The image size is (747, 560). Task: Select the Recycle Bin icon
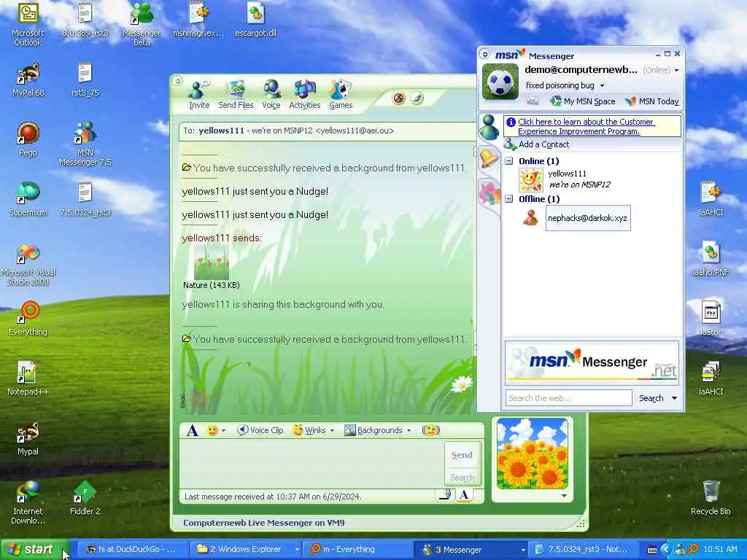[711, 498]
